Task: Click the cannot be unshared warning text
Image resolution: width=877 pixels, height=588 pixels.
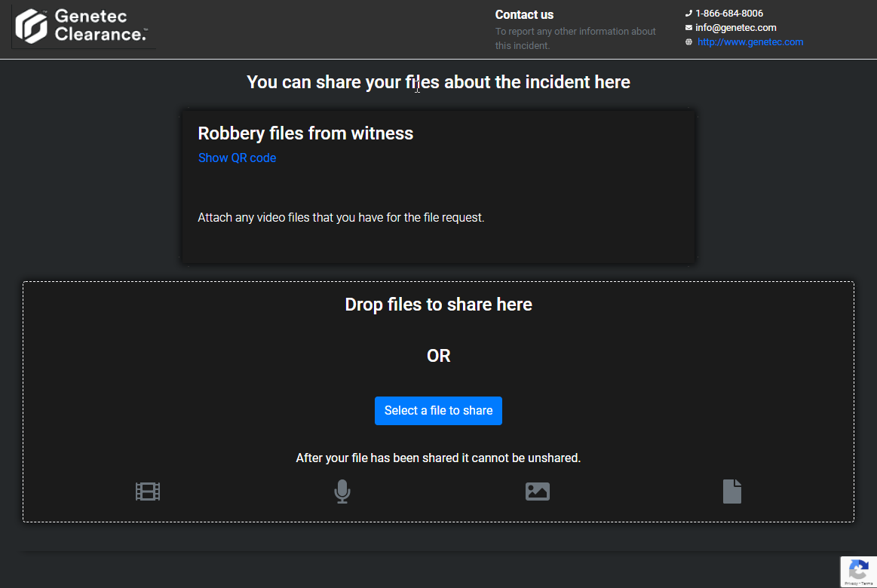Action: tap(439, 458)
